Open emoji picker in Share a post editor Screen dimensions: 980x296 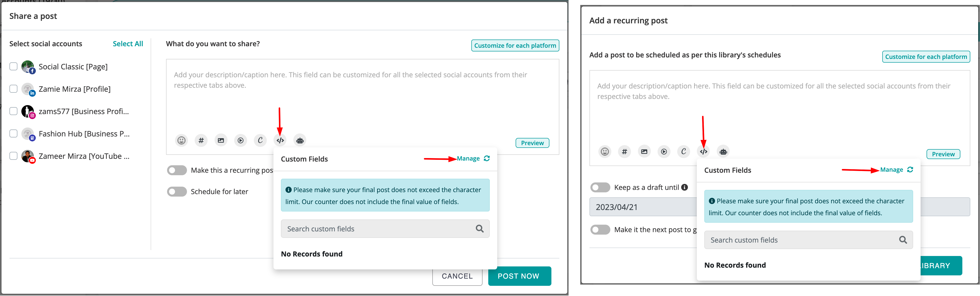click(181, 140)
